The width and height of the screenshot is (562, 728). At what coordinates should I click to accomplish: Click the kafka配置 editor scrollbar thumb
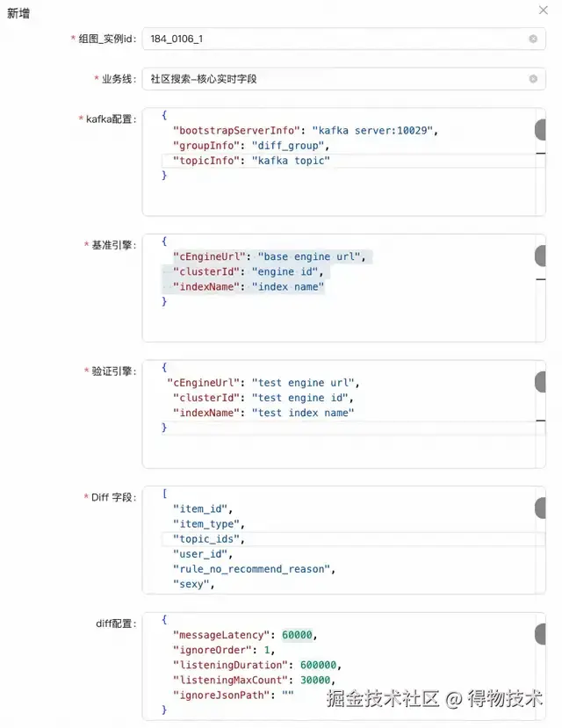pyautogui.click(x=540, y=131)
